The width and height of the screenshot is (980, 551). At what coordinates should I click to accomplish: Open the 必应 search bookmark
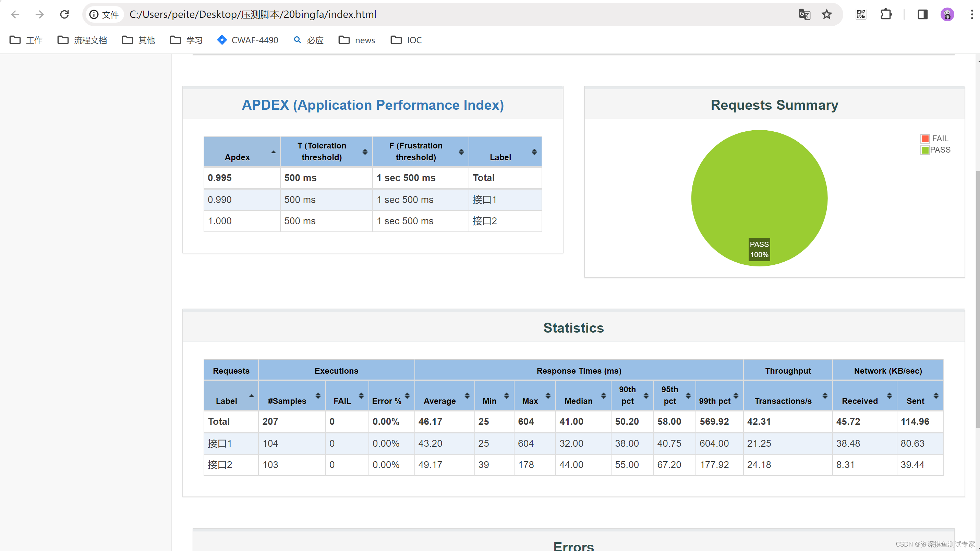(x=308, y=40)
